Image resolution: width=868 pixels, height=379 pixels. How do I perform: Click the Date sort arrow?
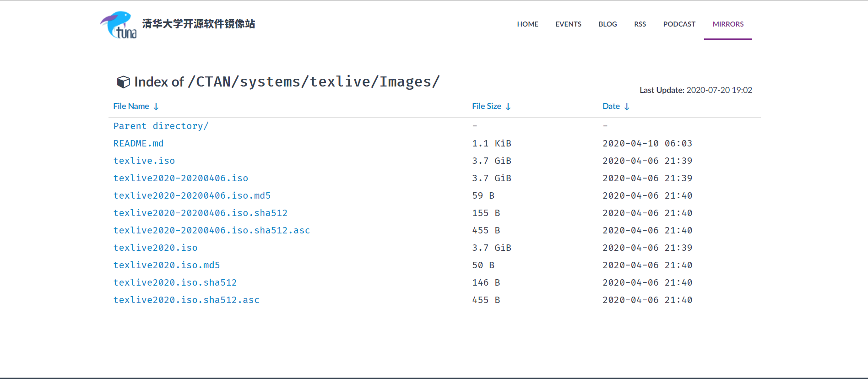(x=627, y=107)
